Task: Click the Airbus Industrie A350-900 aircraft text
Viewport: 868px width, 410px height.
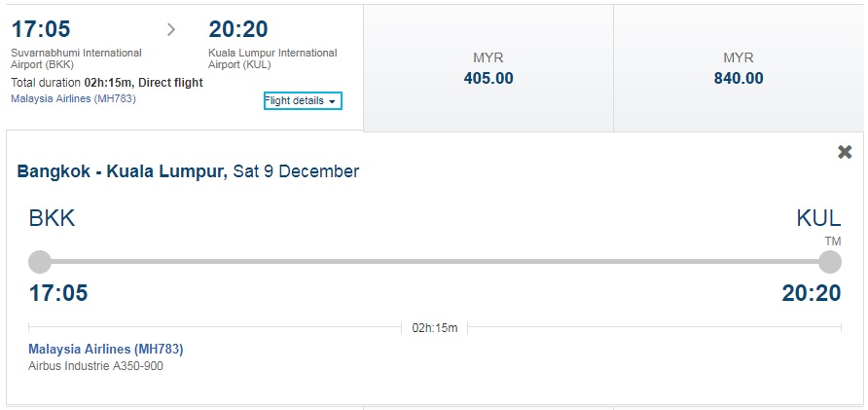Action: [95, 366]
